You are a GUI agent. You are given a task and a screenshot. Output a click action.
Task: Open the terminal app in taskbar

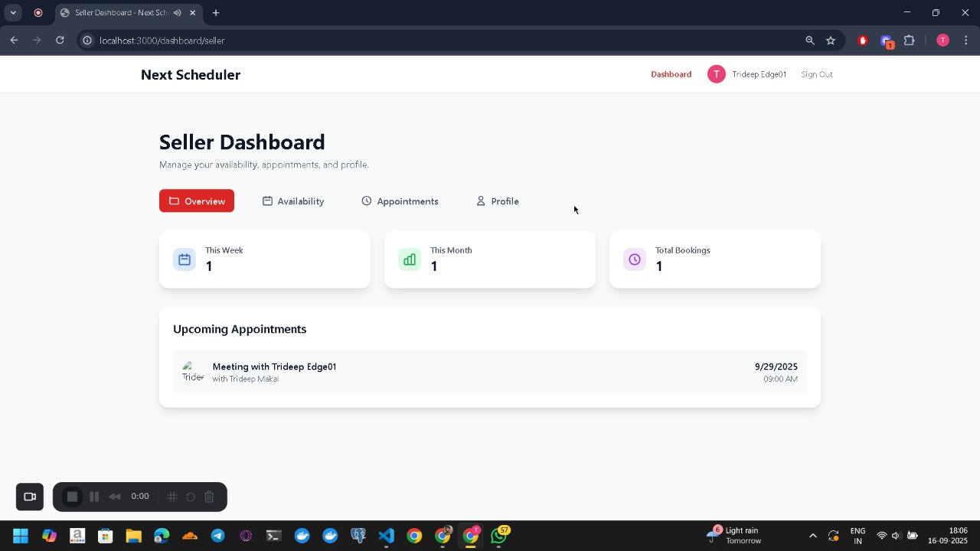274,536
